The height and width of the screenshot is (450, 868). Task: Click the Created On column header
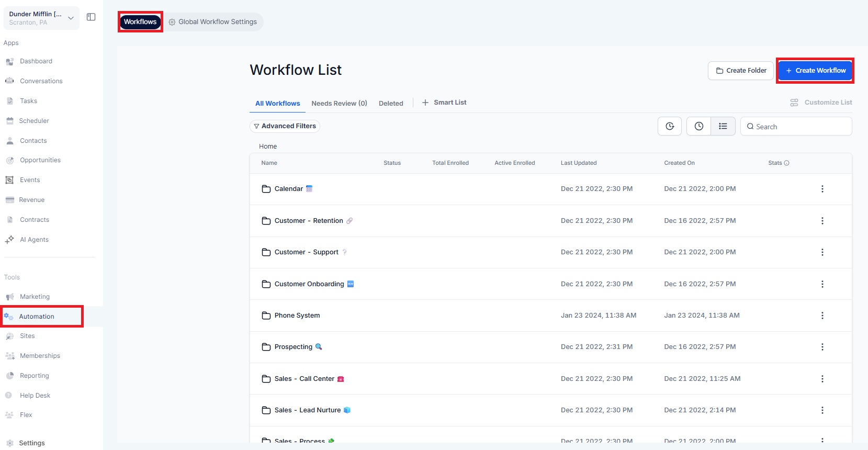pyautogui.click(x=679, y=163)
